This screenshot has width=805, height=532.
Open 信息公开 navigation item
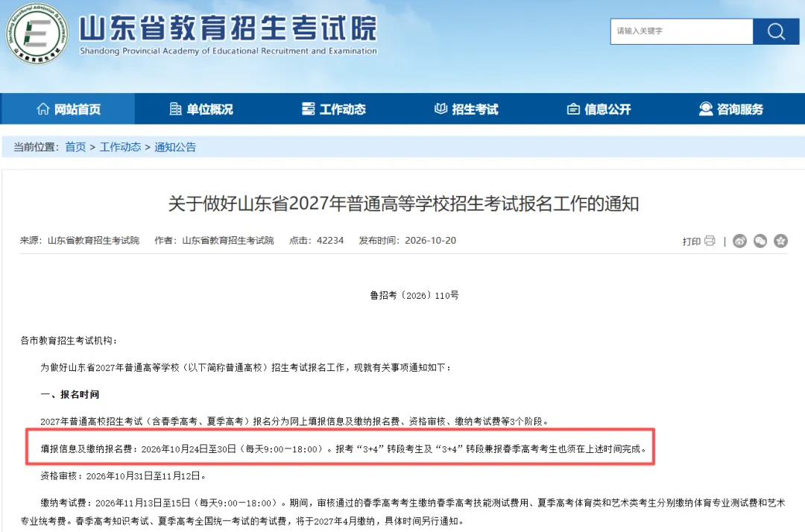click(599, 109)
